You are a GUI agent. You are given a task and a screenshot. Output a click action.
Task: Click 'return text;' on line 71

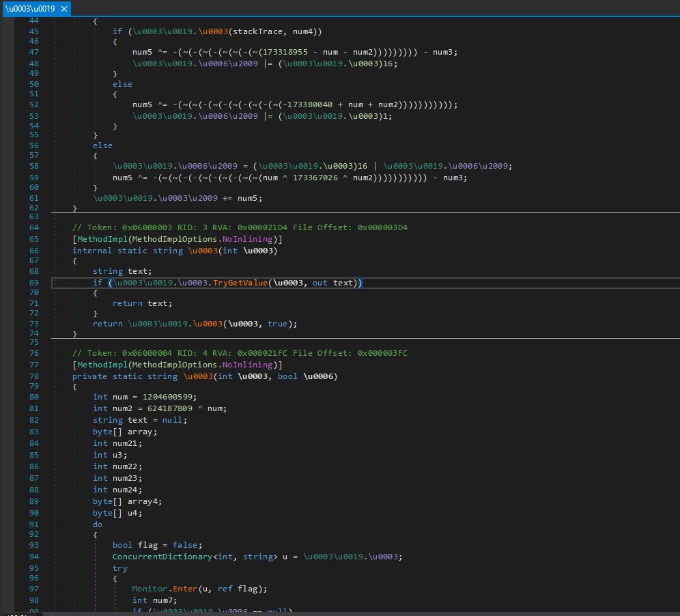142,304
